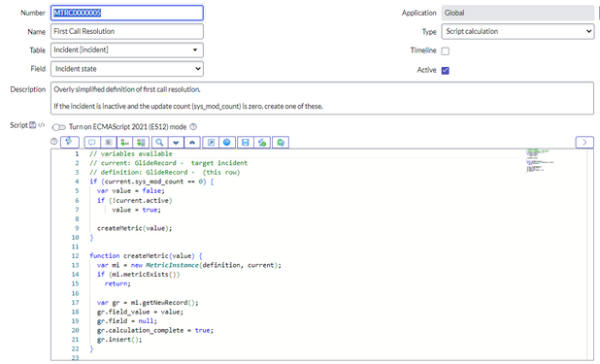Viewport: 600px width, 364px height.
Task: Click 'gr.insert();' code line
Action: (119, 340)
